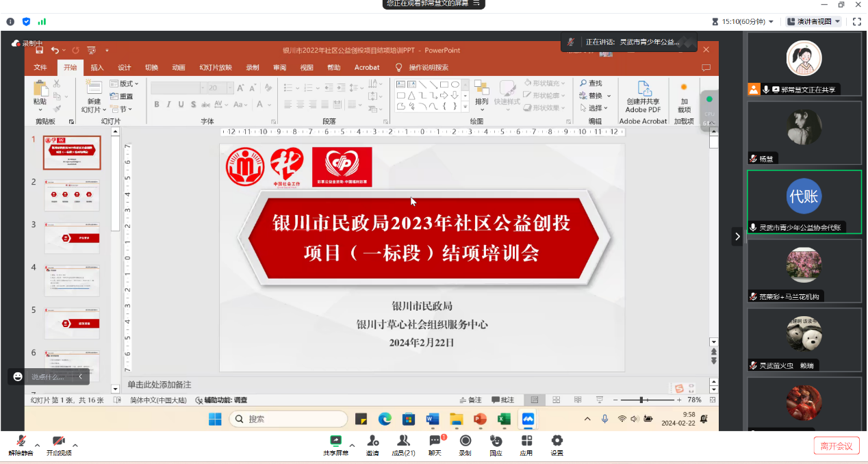868x464 pixels.
Task: Start slideshow icon in status bar
Action: (x=599, y=400)
